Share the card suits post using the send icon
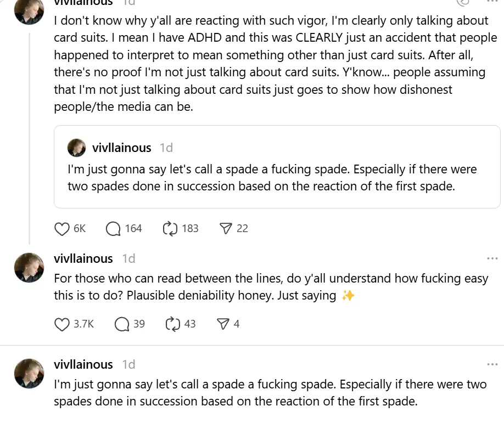 point(225,229)
